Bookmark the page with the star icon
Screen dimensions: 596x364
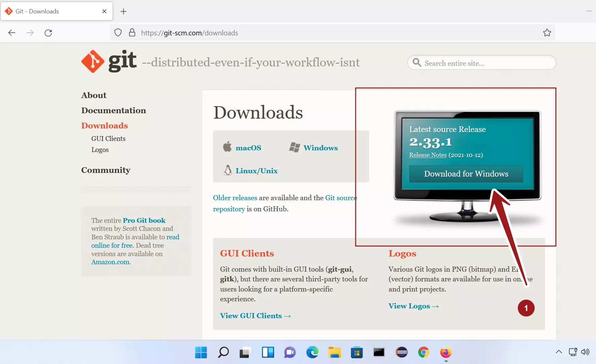(547, 33)
